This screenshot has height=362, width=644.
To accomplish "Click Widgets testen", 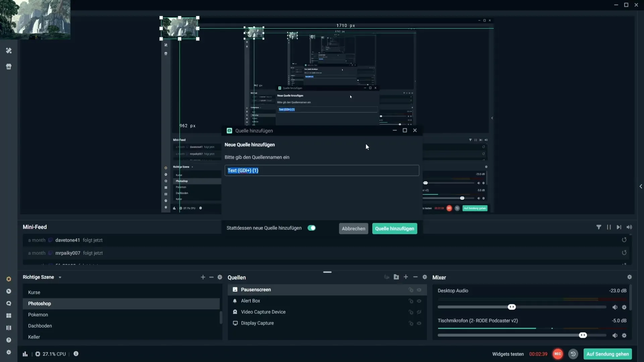I will 508,354.
